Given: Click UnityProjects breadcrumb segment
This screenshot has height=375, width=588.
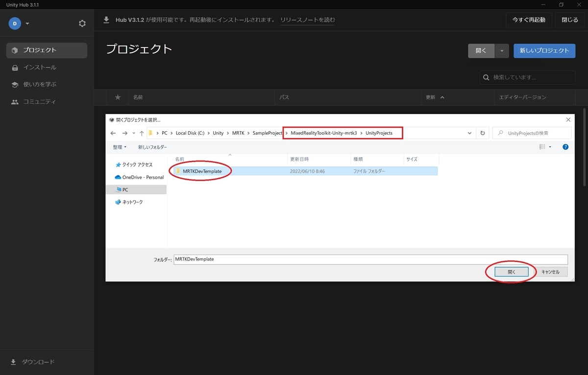Looking at the screenshot, I should point(379,133).
